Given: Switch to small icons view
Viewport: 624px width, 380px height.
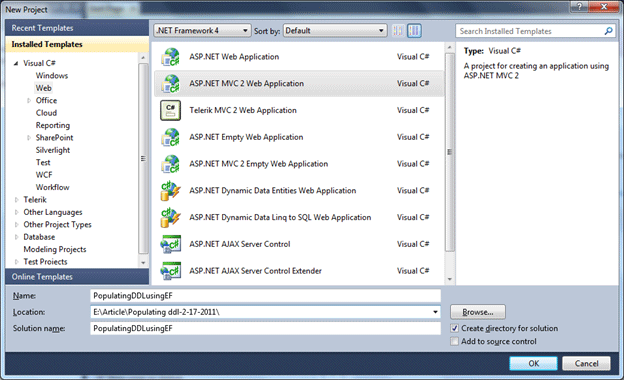Looking at the screenshot, I should (398, 31).
